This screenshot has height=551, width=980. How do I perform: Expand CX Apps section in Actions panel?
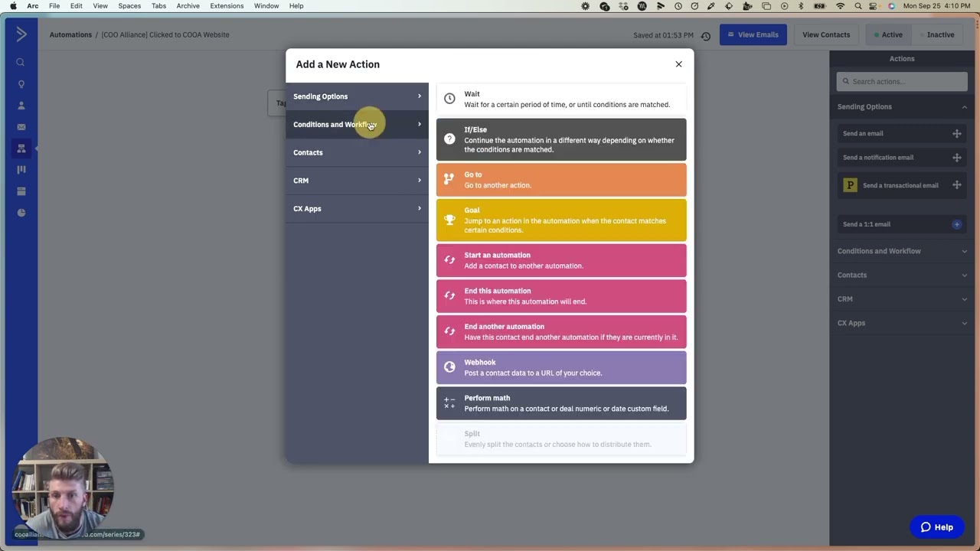[902, 323]
